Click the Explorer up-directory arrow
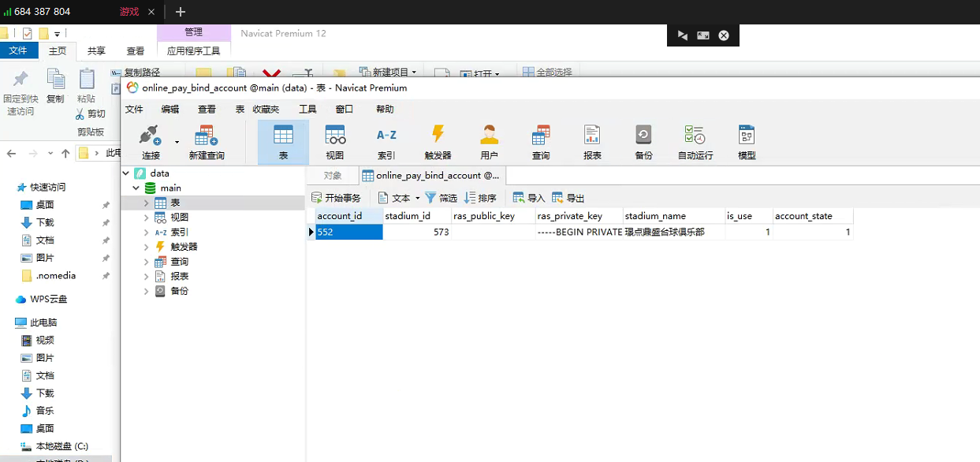 click(65, 153)
